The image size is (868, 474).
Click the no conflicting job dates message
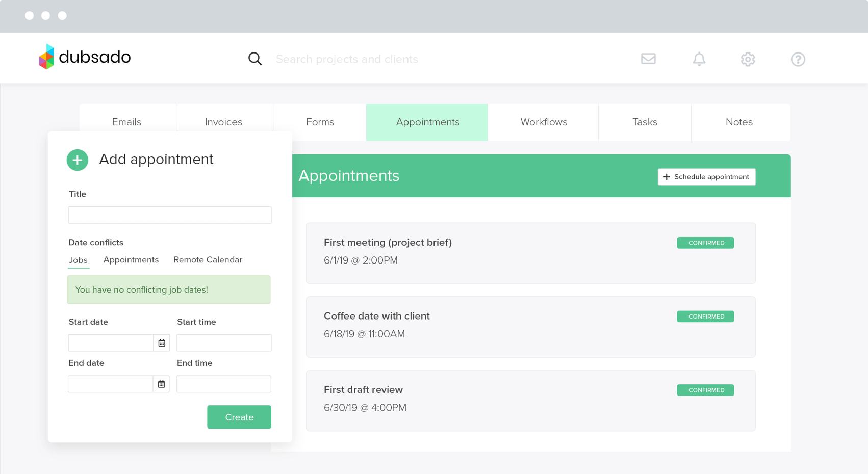pos(169,290)
